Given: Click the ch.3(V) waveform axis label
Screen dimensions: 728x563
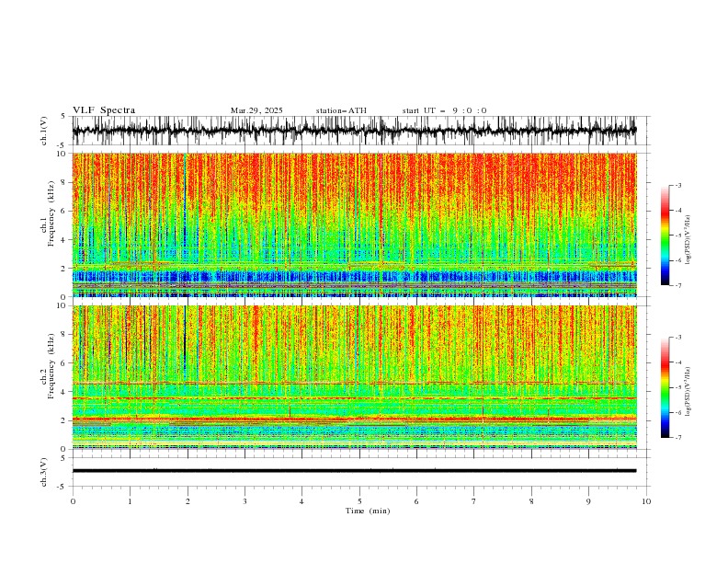Looking at the screenshot, I should click(x=44, y=472).
